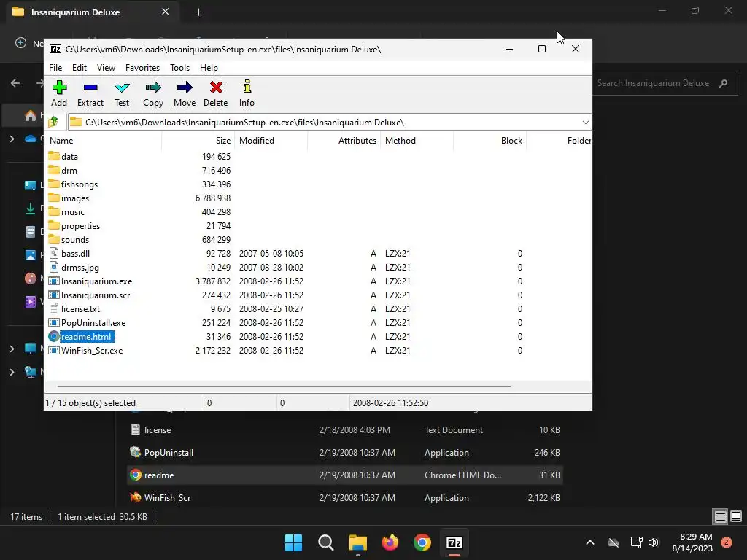Switch Explorer to details view

720,516
